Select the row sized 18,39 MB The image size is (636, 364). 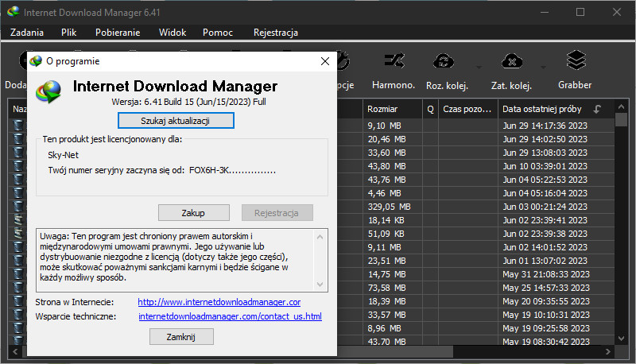pyautogui.click(x=312, y=301)
